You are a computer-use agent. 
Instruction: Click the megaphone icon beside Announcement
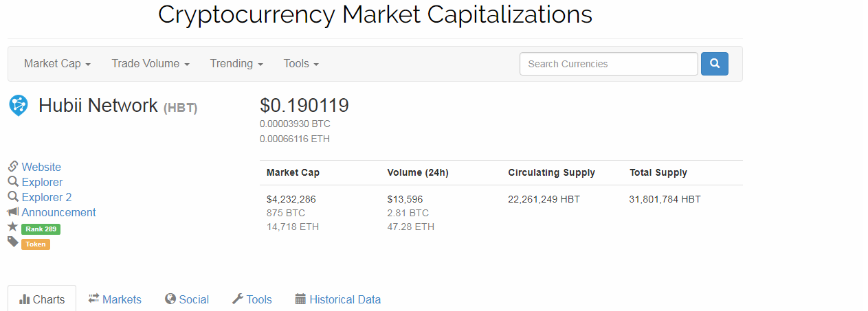(x=13, y=212)
